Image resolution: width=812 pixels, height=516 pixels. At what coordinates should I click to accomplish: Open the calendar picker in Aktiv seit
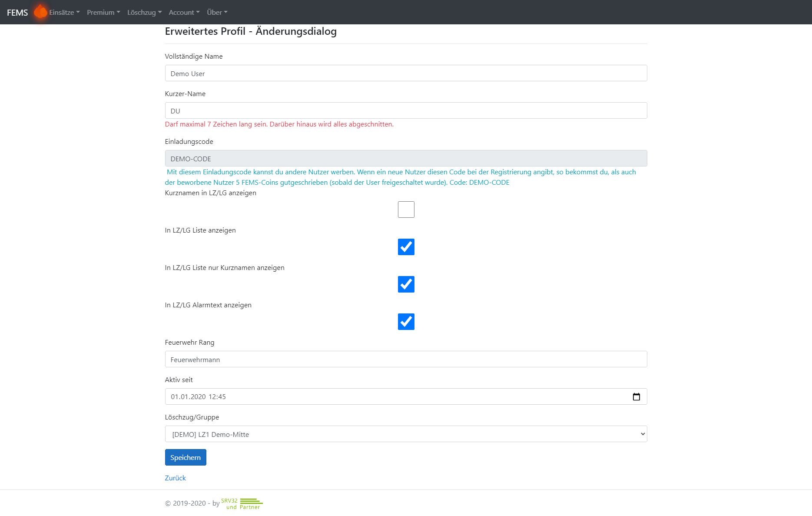pos(636,396)
